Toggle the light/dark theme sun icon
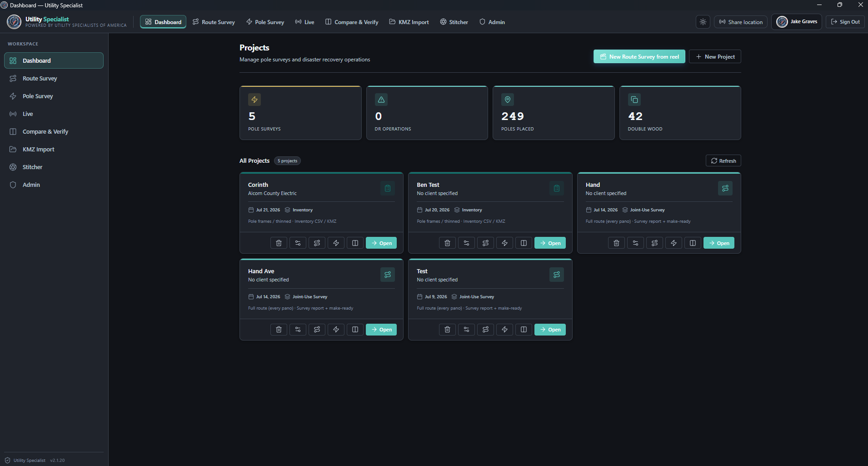 (x=703, y=22)
